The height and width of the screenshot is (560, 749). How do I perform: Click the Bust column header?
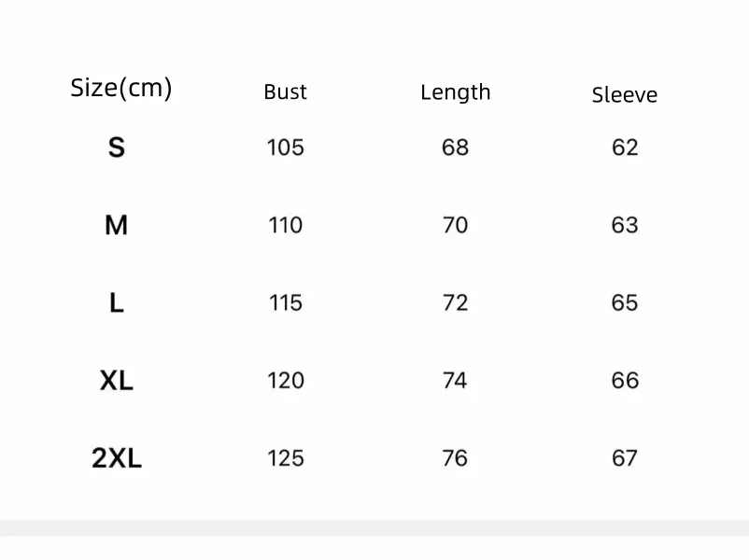tap(285, 91)
